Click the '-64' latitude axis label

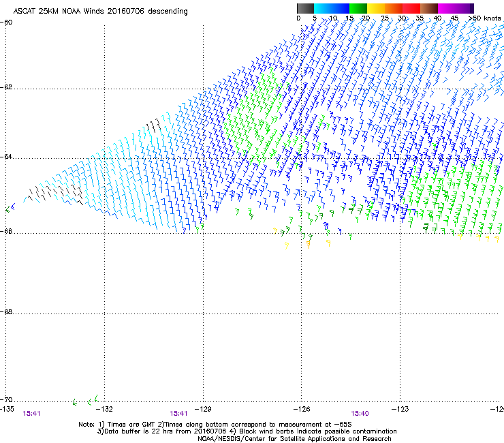[x=7, y=157]
